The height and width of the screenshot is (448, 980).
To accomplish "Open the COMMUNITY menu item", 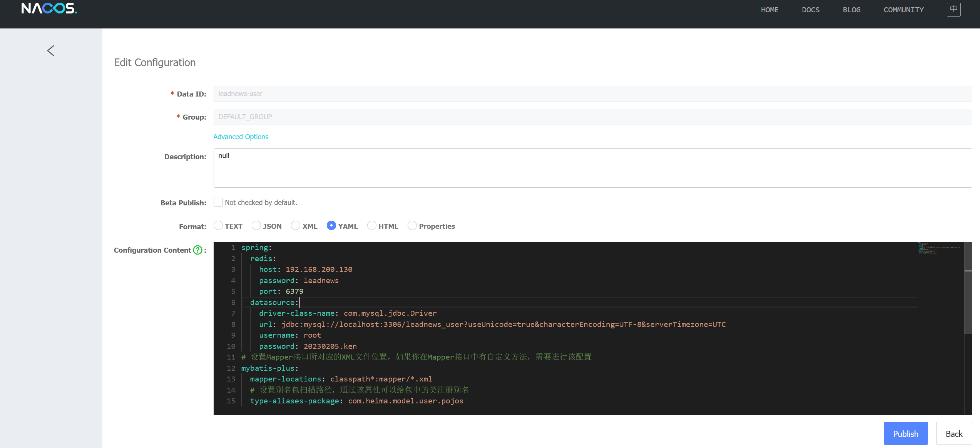I will pyautogui.click(x=903, y=10).
